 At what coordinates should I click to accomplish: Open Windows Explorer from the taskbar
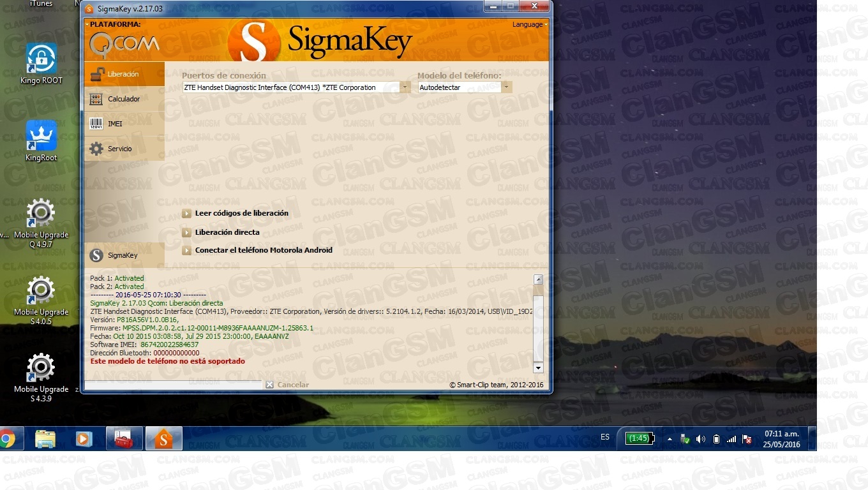coord(45,438)
